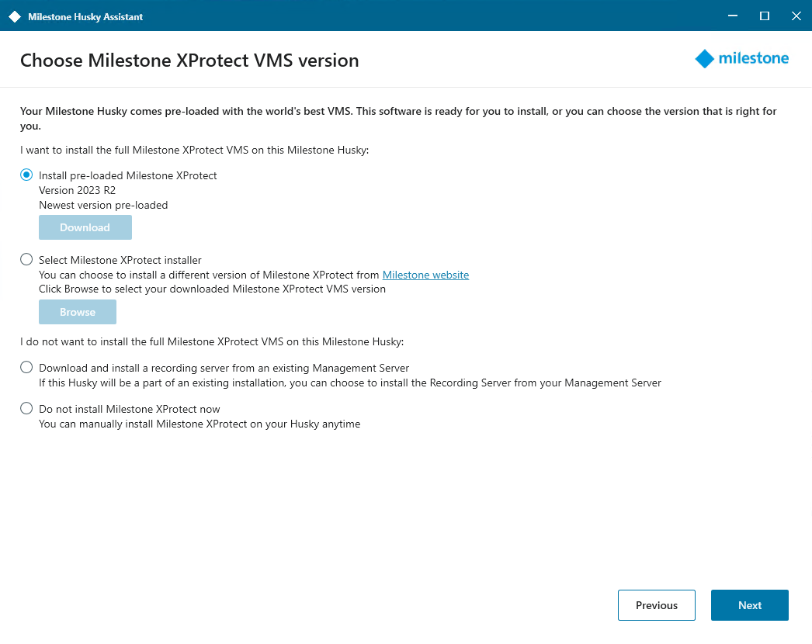Close the Husky Assistant window
The height and width of the screenshot is (644, 812).
(x=796, y=16)
